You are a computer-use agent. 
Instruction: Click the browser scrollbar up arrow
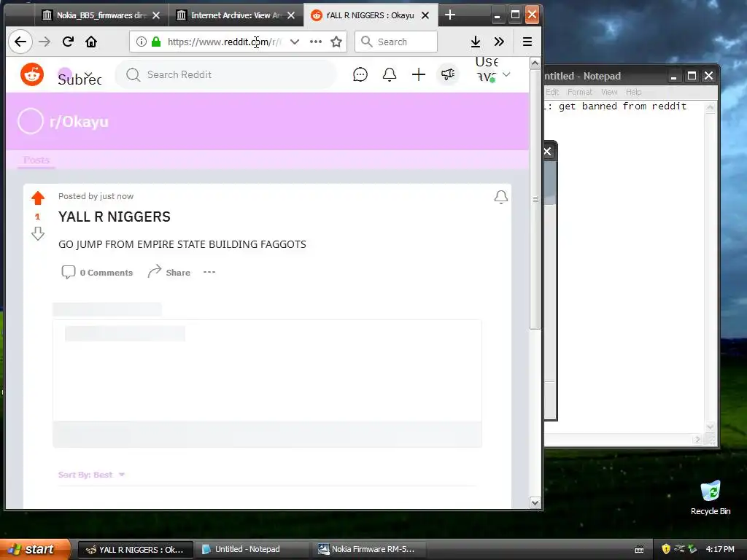[535, 63]
